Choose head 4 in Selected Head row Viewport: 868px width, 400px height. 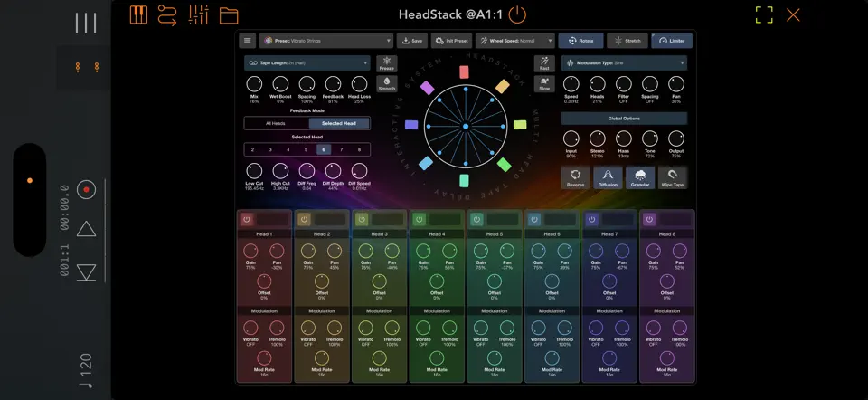pyautogui.click(x=288, y=149)
